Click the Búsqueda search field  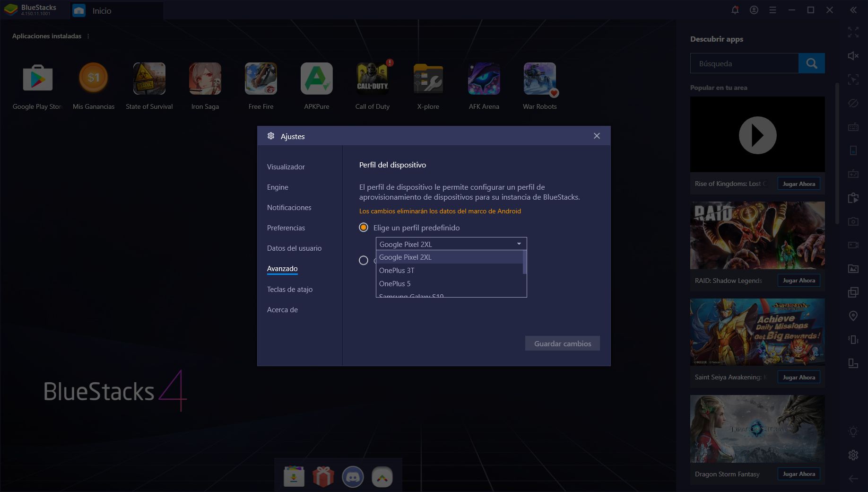click(x=745, y=63)
